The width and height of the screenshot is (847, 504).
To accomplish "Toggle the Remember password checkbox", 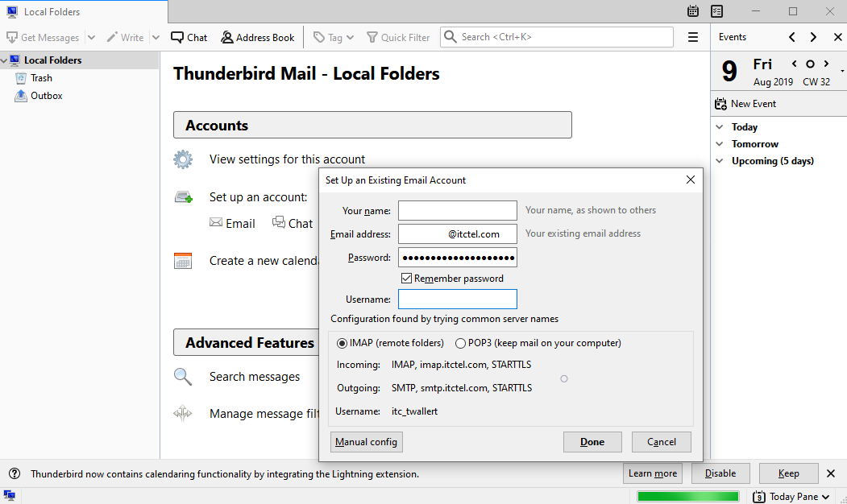I will [x=408, y=279].
